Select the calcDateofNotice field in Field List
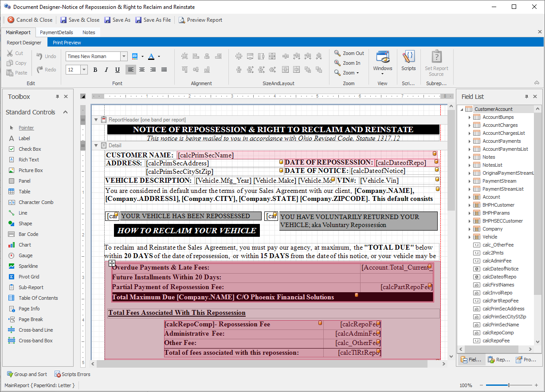Image resolution: width=545 pixels, height=392 pixels. click(500, 269)
